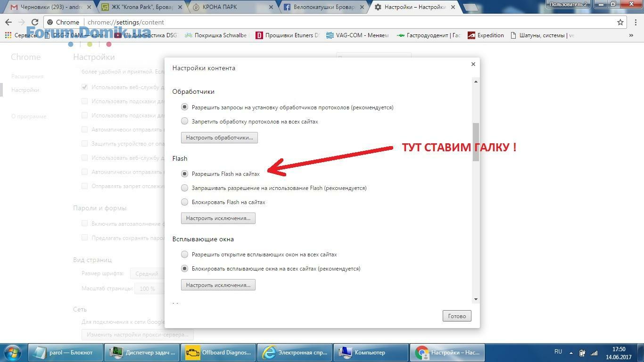The image size is (644, 362).
Task: Switch RU language indicator
Action: coord(558,352)
